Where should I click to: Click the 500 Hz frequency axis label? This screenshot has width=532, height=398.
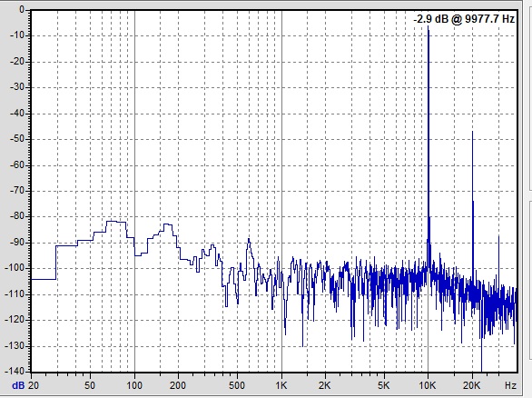pos(237,385)
